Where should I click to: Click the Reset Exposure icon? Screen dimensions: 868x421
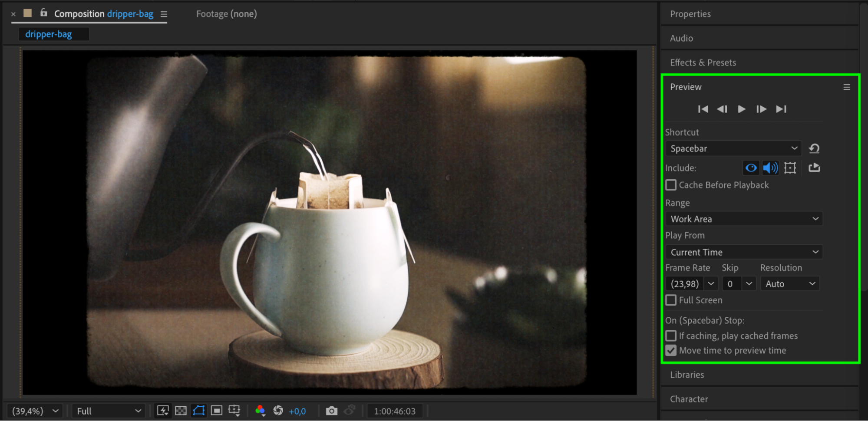[278, 411]
